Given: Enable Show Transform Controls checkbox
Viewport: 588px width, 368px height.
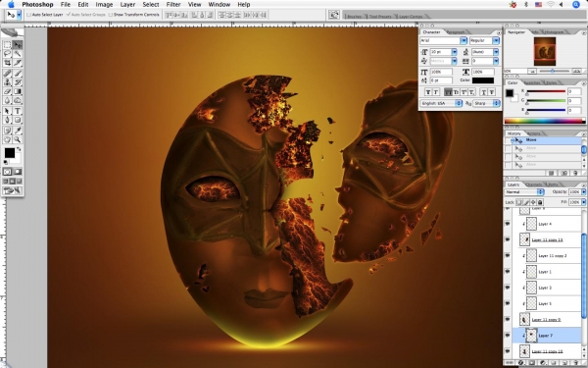Looking at the screenshot, I should (x=110, y=15).
